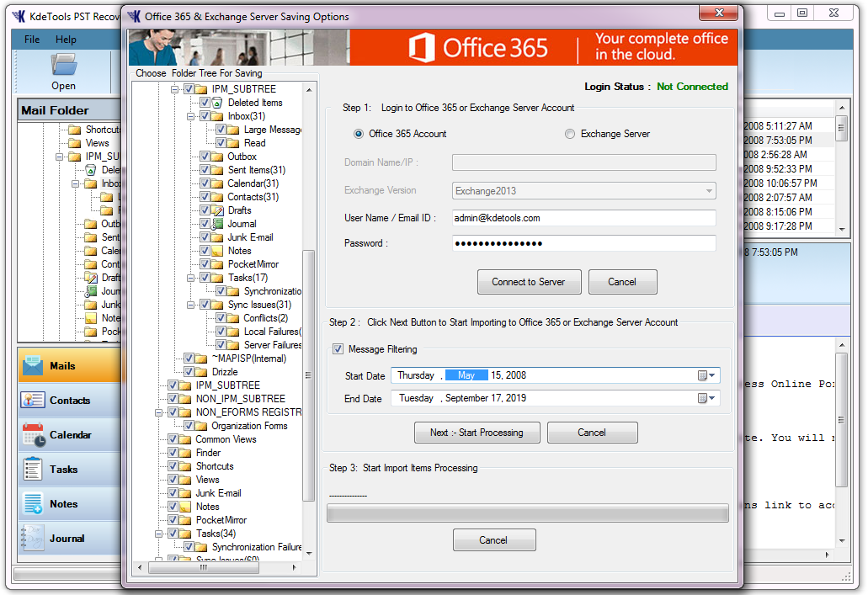Click the Outbox folder icon in the dialog tree
The width and height of the screenshot is (868, 595).
tap(217, 157)
